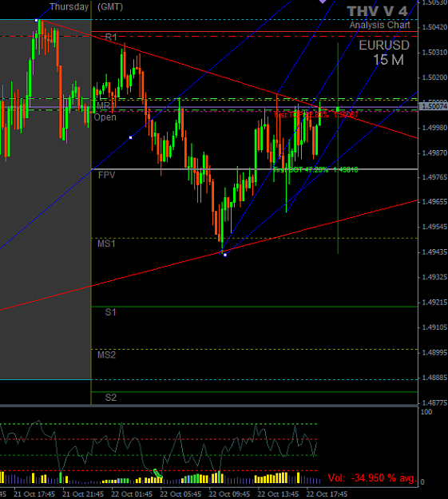Image resolution: width=448 pixels, height=499 pixels.
Task: Click the 21 Oct 21:45 time label
Action: pos(83,494)
